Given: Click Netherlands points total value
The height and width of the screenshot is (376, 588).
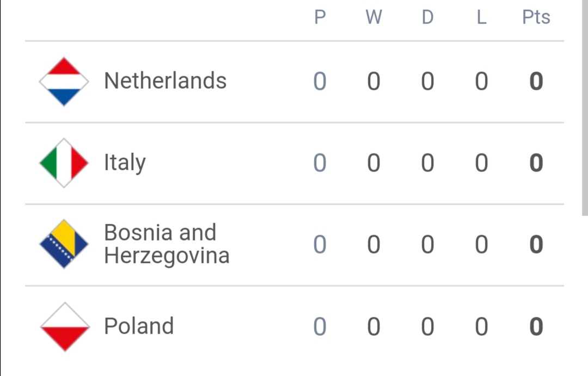Looking at the screenshot, I should [x=536, y=81].
